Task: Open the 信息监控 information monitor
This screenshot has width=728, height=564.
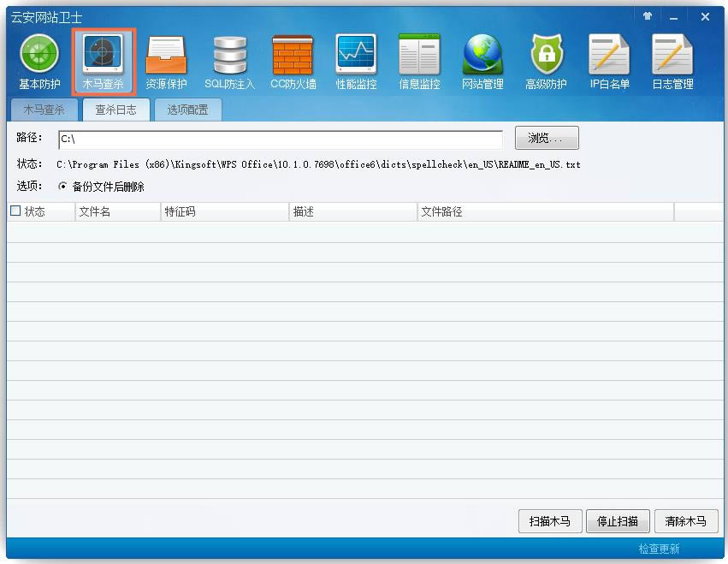Action: tap(419, 62)
